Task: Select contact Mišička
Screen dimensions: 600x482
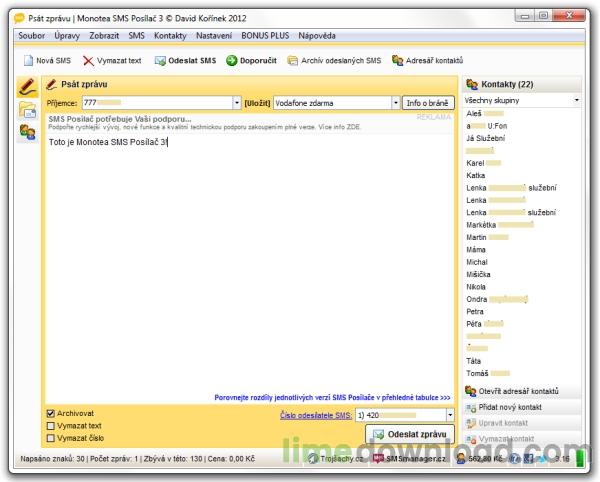Action: tap(478, 274)
